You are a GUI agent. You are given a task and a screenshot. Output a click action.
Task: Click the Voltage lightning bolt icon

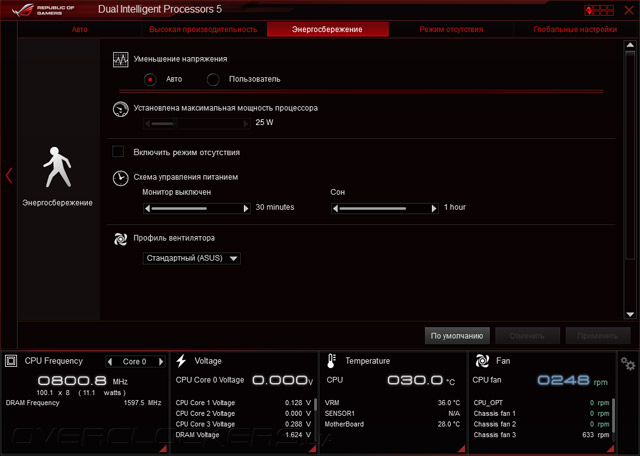coord(181,361)
